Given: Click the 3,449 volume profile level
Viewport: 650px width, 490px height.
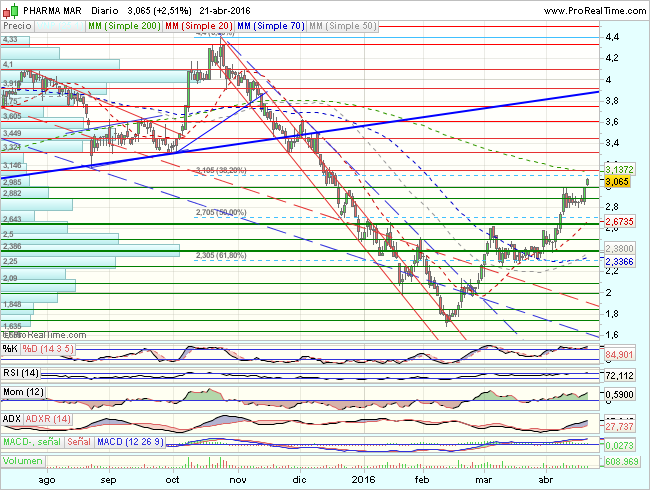Looking at the screenshot, I should pos(12,133).
